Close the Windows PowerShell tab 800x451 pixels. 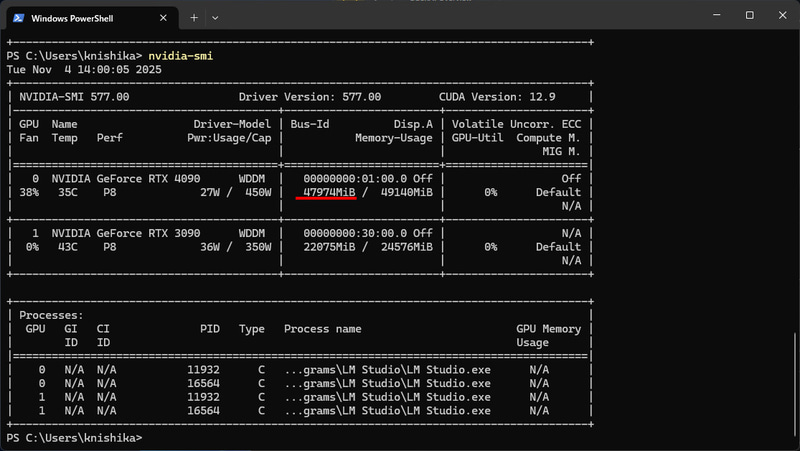click(163, 18)
